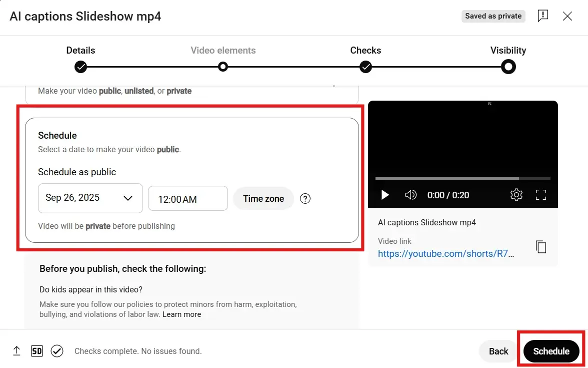The image size is (588, 368).
Task: Open video player settings gear
Action: coord(516,195)
